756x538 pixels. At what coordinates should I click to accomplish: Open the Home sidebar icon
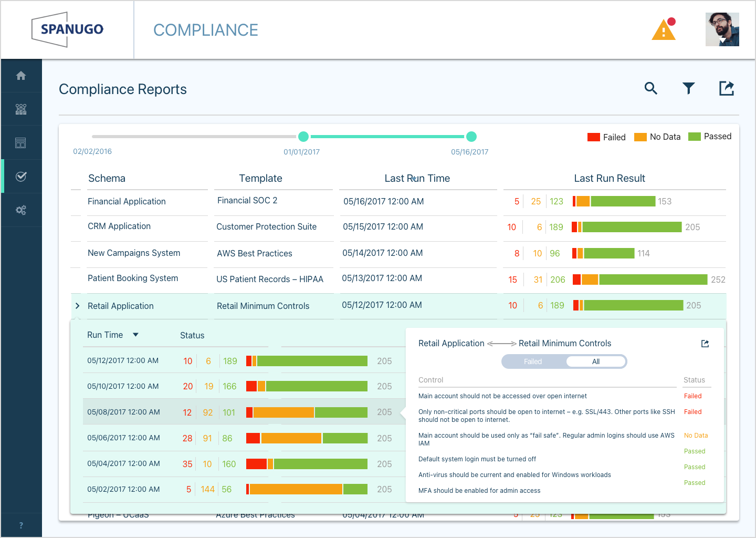click(x=21, y=76)
